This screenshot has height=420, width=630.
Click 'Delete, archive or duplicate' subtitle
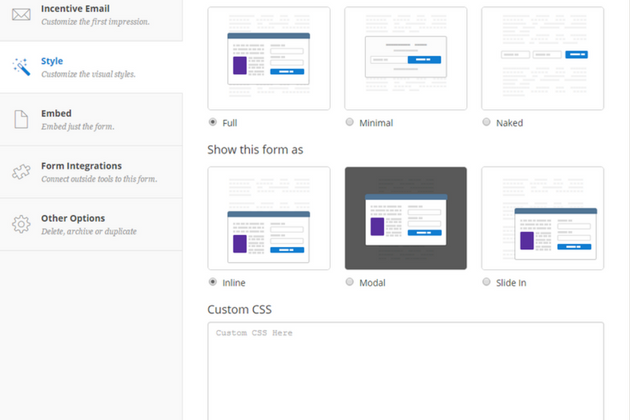89,232
